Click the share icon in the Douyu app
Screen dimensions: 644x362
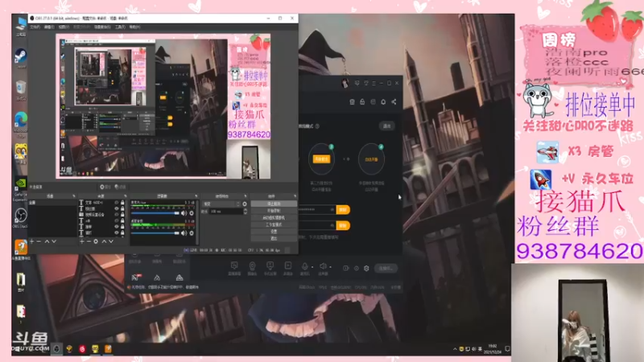pyautogui.click(x=394, y=102)
